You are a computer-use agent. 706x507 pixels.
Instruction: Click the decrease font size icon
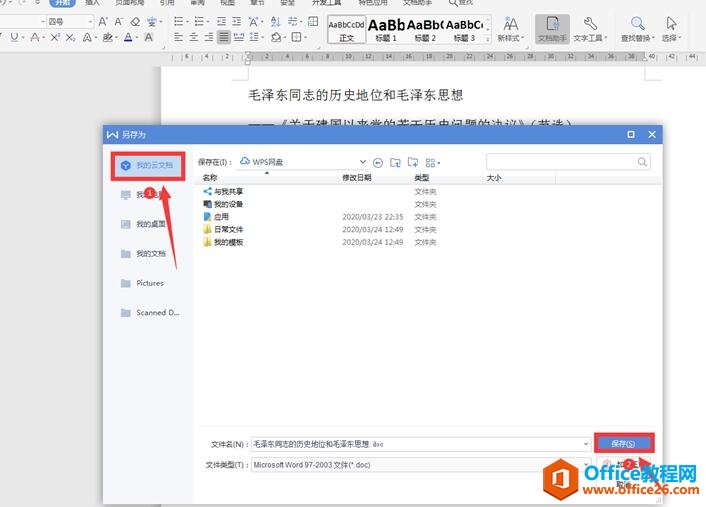tap(118, 22)
